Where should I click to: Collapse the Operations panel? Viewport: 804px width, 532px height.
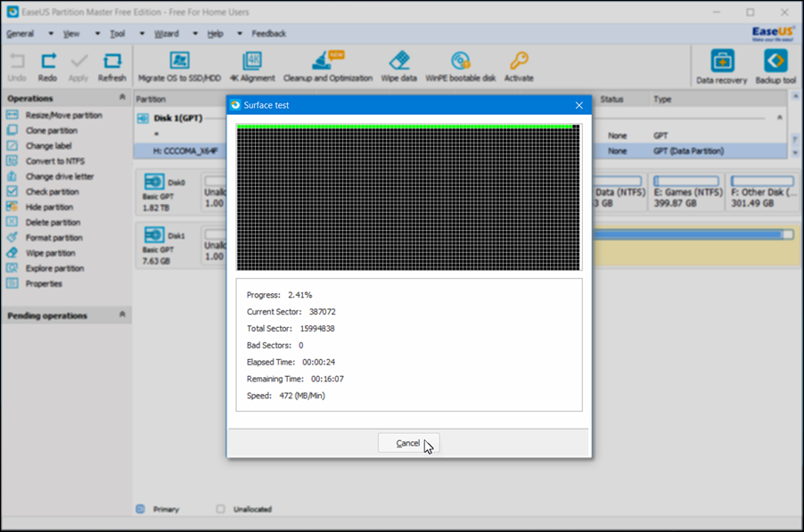122,97
